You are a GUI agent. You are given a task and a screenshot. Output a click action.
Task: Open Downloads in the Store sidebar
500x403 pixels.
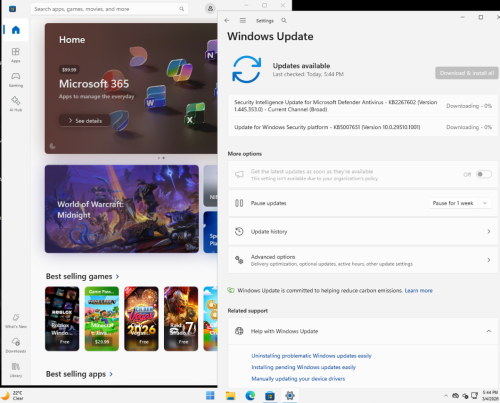point(16,345)
